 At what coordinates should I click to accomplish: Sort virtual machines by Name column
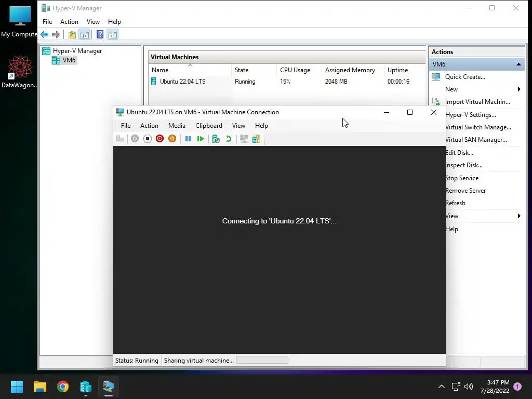click(190, 70)
